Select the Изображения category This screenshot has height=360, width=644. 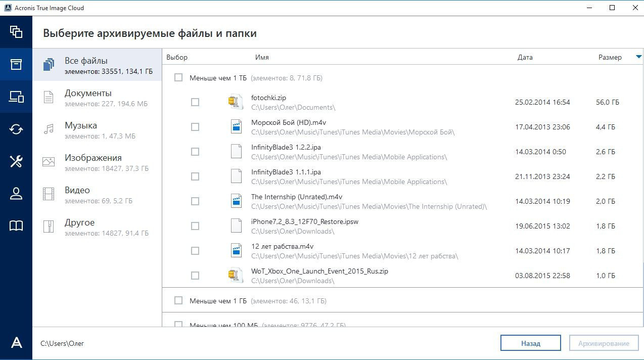(x=93, y=158)
